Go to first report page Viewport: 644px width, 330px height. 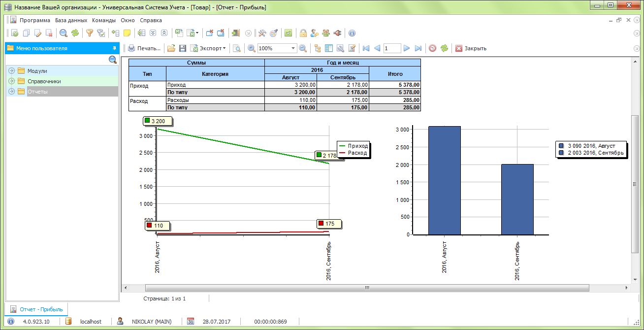366,48
